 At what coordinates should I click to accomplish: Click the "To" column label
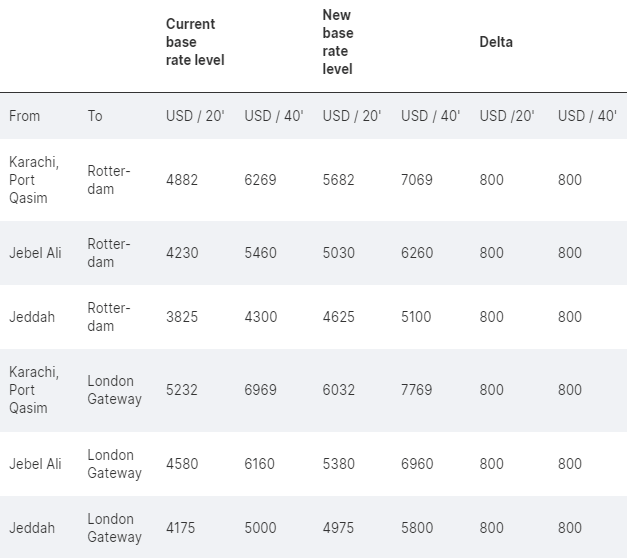[95, 116]
